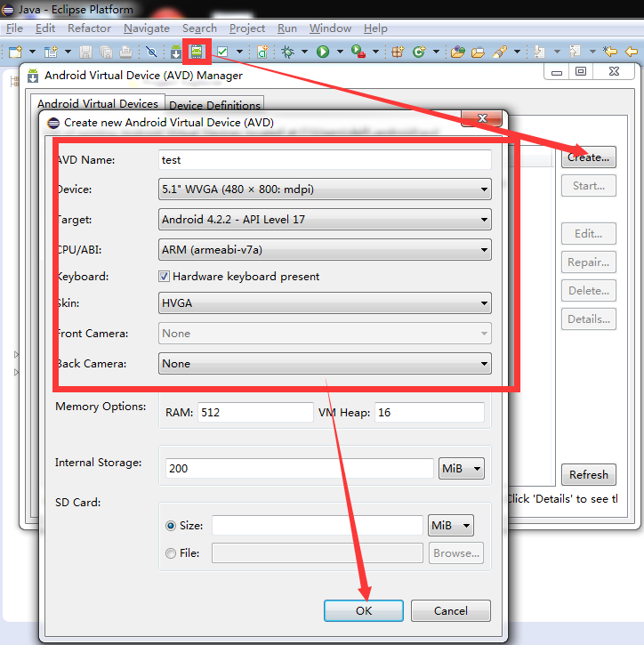
Task: Click the RAM field showing 512
Action: [255, 412]
